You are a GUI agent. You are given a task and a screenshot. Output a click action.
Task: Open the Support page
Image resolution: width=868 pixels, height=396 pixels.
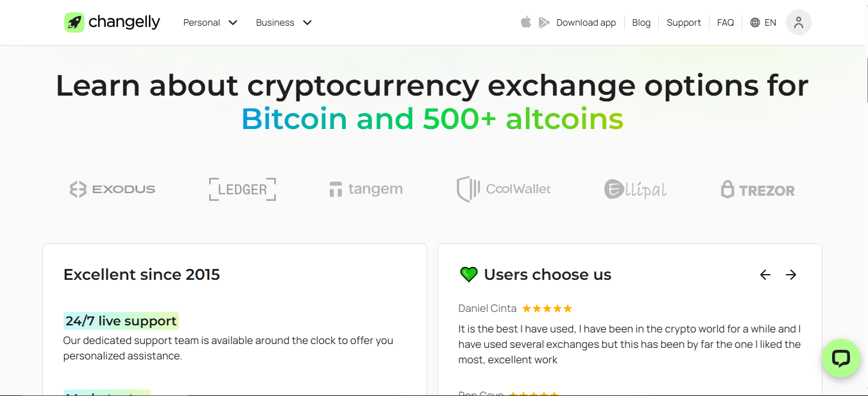pos(683,22)
